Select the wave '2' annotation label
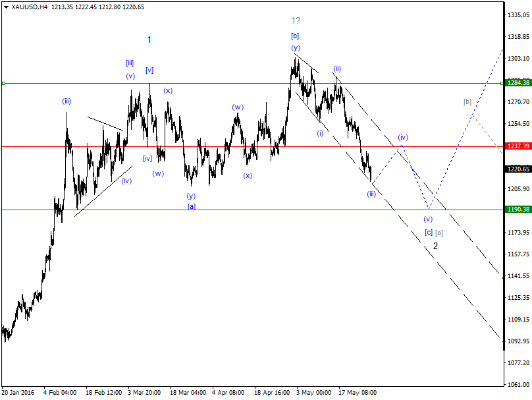This screenshot has height=400, width=532. coord(436,246)
